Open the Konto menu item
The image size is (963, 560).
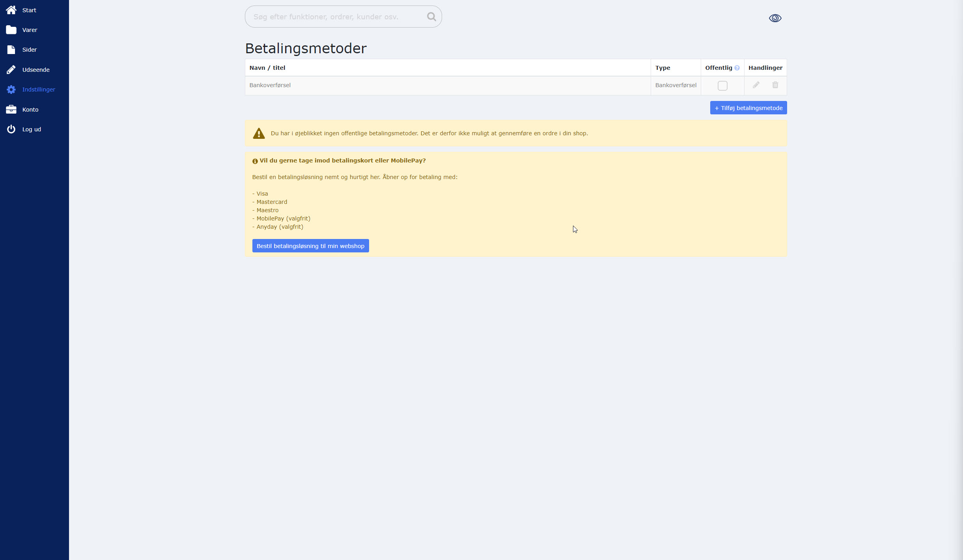coord(30,110)
